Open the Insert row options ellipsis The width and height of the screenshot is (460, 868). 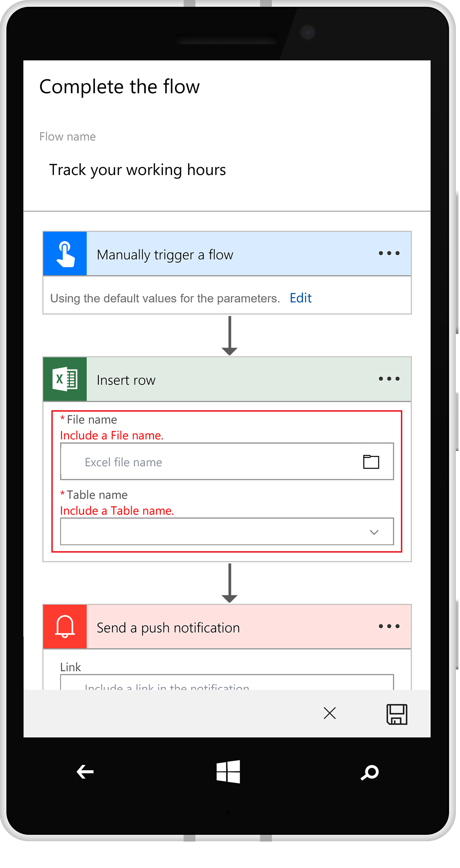pos(389,379)
